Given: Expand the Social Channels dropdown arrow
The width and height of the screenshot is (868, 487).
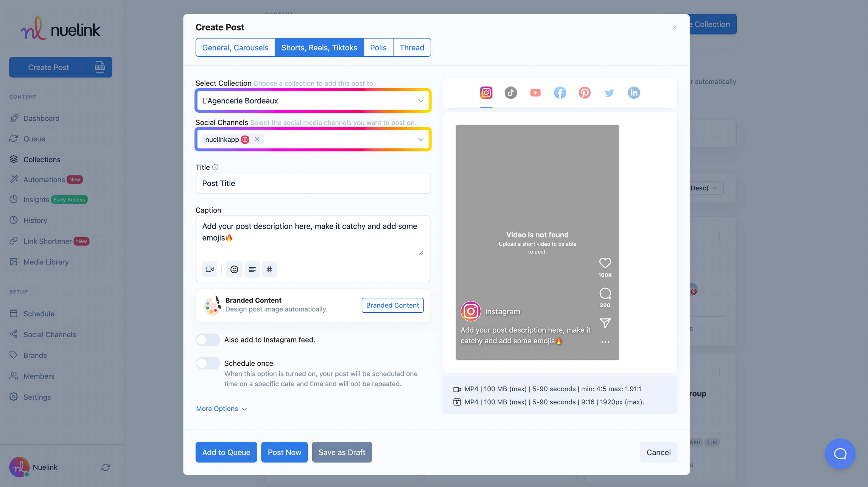Looking at the screenshot, I should [x=421, y=139].
